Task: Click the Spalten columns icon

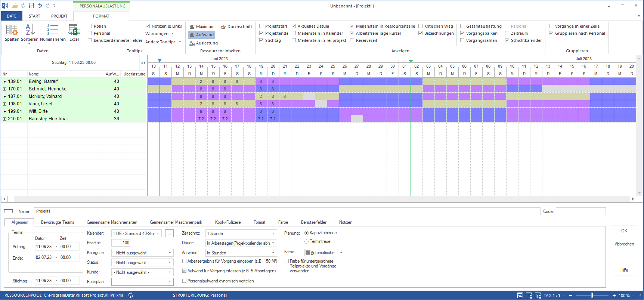Action: 12,30
